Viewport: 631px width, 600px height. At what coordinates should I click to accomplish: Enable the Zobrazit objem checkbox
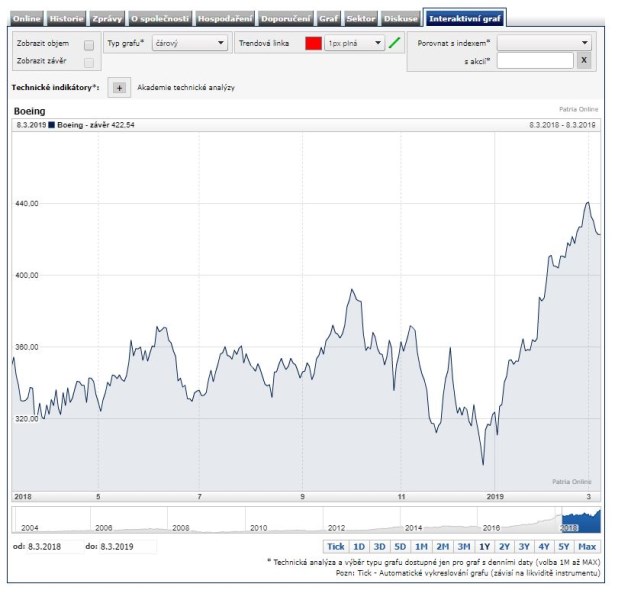[89, 45]
